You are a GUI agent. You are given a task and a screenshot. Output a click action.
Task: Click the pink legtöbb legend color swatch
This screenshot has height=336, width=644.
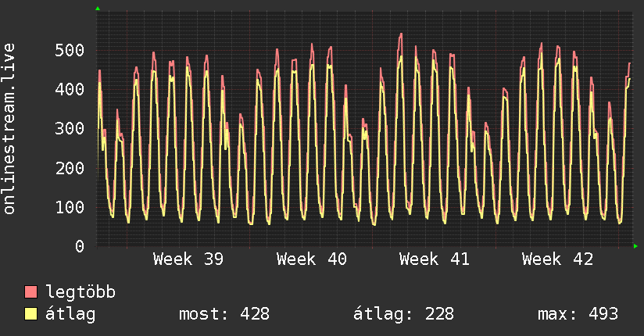30,291
